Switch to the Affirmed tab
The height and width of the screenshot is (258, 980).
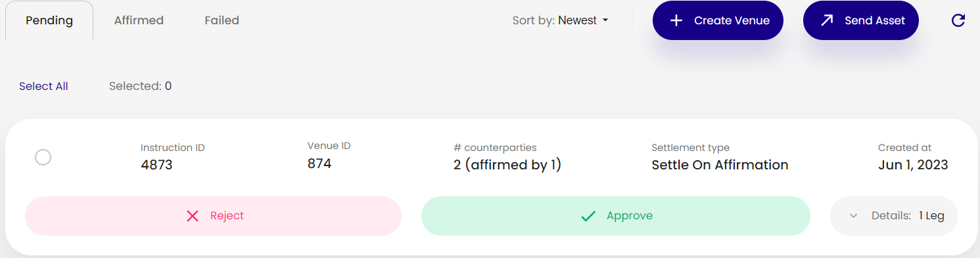tap(139, 20)
